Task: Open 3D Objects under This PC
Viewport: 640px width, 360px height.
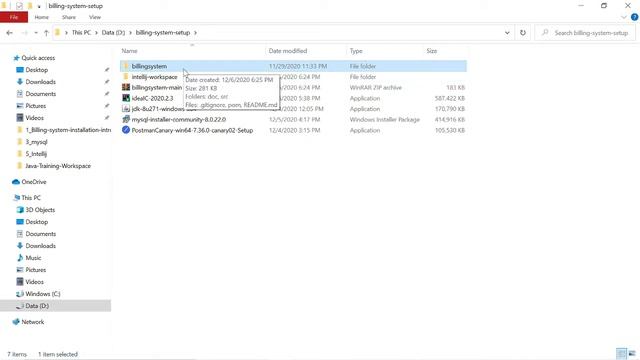Action: [x=40, y=210]
